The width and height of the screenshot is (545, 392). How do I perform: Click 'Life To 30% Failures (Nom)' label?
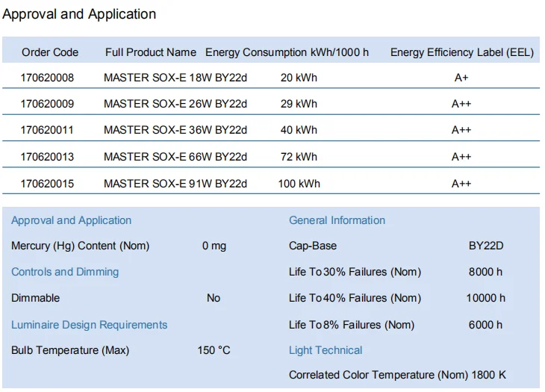click(355, 272)
